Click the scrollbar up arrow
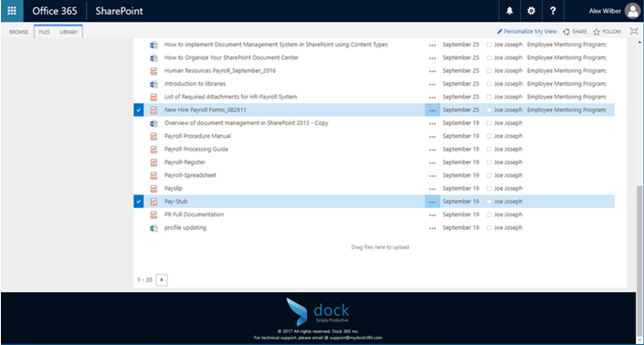Viewport: 644px width, 345px height. click(x=639, y=42)
